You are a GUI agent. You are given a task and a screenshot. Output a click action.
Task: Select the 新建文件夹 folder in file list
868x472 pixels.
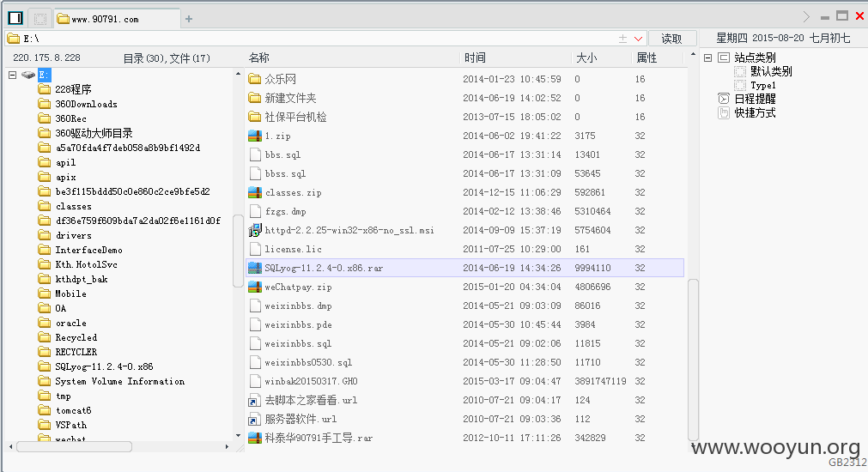coord(290,98)
